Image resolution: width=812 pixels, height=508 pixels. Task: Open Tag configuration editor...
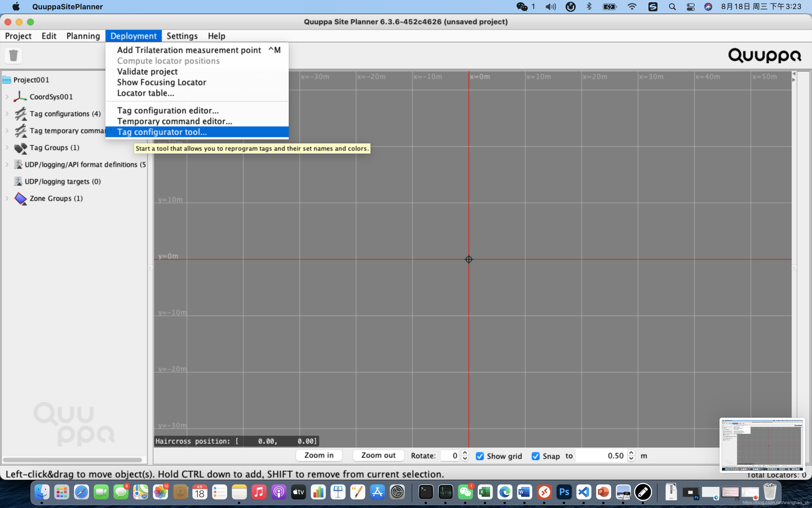coord(197,111)
